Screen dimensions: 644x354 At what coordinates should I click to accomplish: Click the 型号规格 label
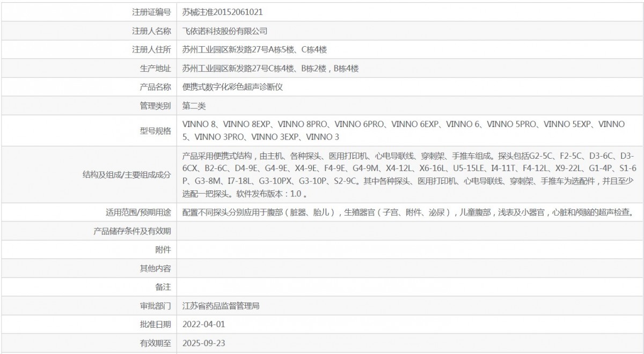pyautogui.click(x=155, y=130)
